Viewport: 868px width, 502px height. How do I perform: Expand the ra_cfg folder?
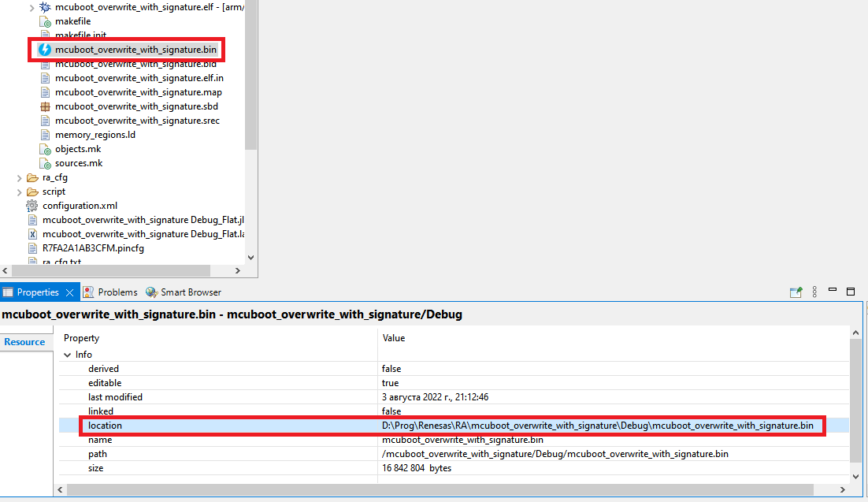[17, 177]
